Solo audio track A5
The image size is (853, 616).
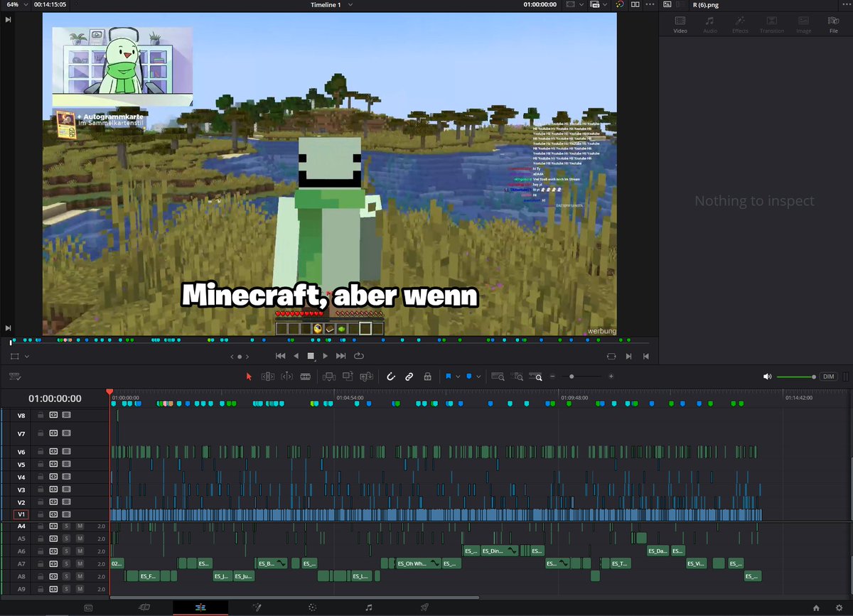click(x=66, y=539)
